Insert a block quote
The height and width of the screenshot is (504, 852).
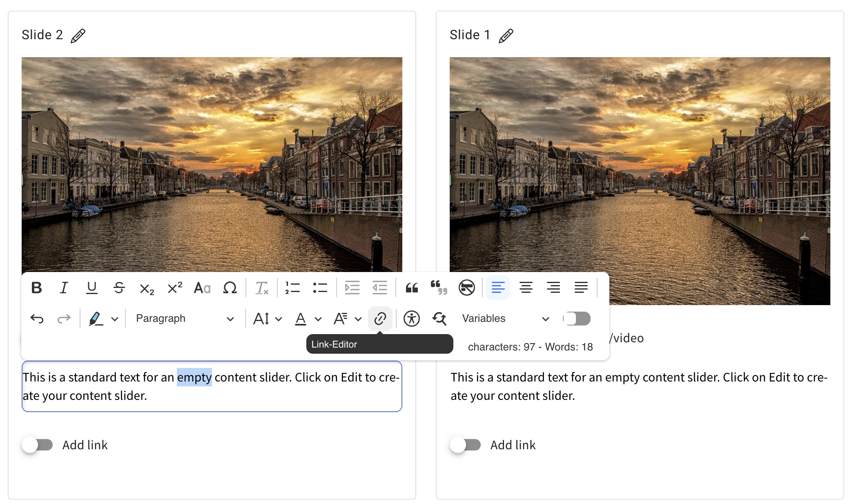click(412, 288)
